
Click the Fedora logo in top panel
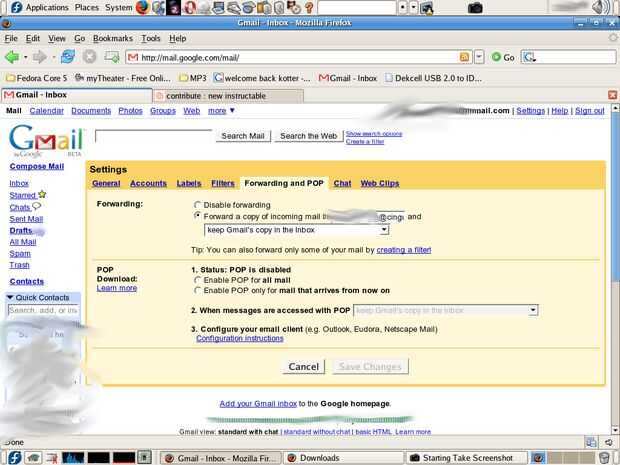pyautogui.click(x=16, y=7)
